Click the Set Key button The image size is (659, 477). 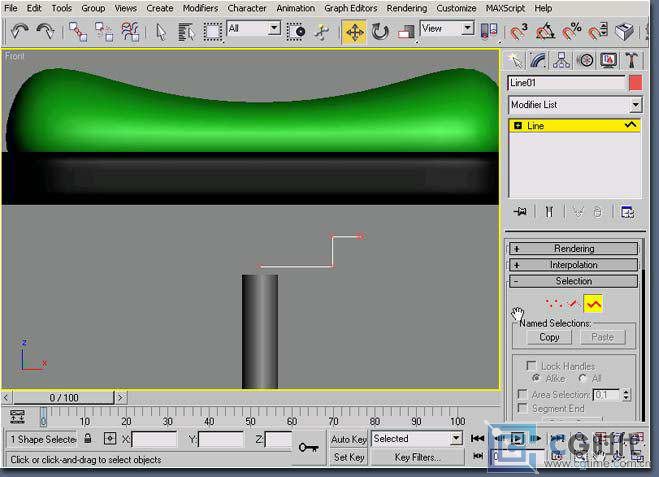[x=349, y=457]
